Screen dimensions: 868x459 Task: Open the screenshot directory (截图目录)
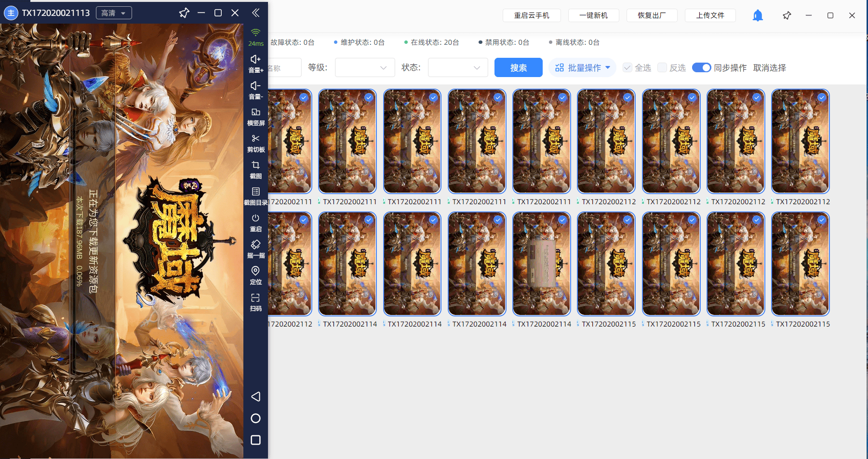pyautogui.click(x=255, y=192)
